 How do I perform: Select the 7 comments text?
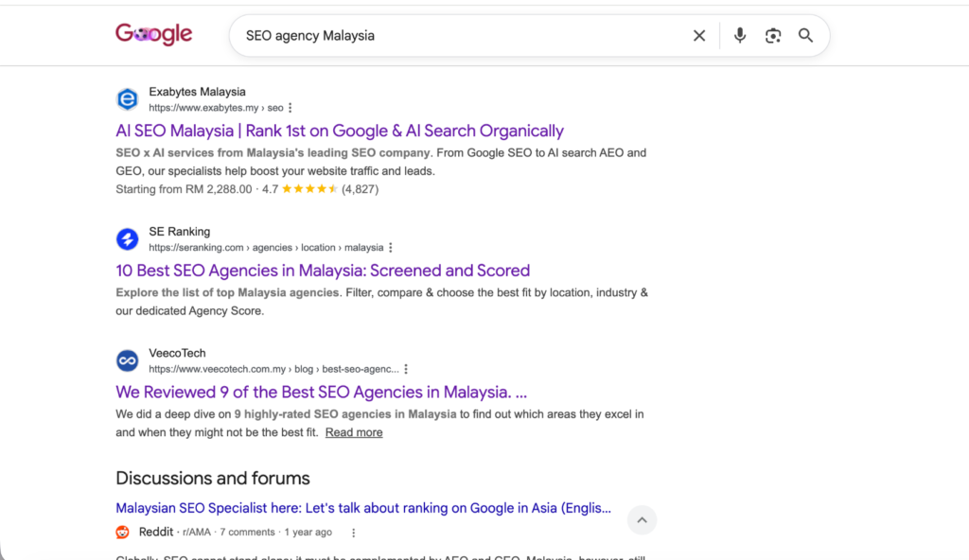[247, 533]
